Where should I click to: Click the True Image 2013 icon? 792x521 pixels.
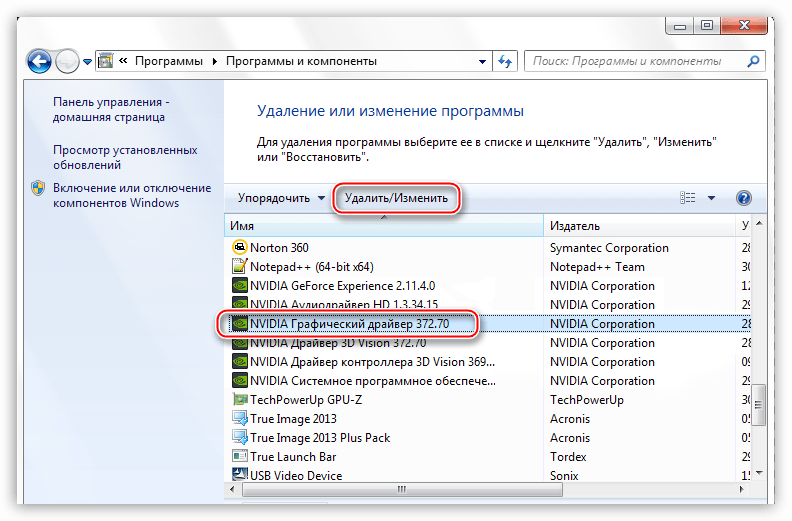[239, 418]
